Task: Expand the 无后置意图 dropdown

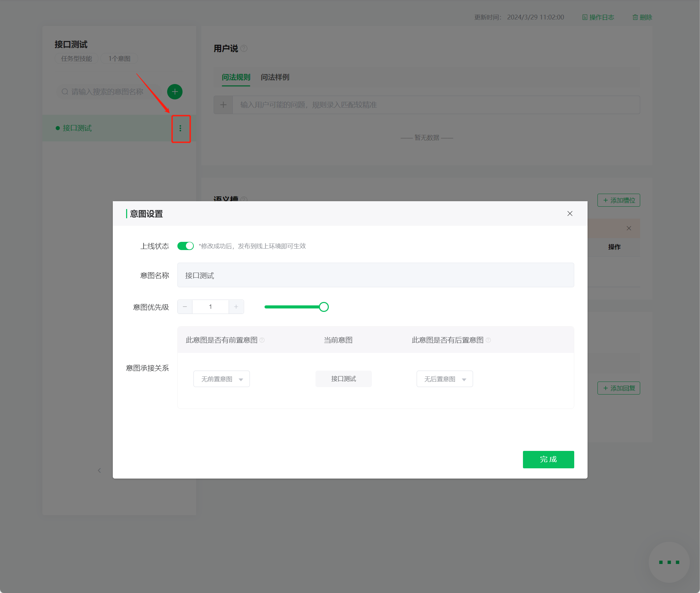Action: [444, 379]
